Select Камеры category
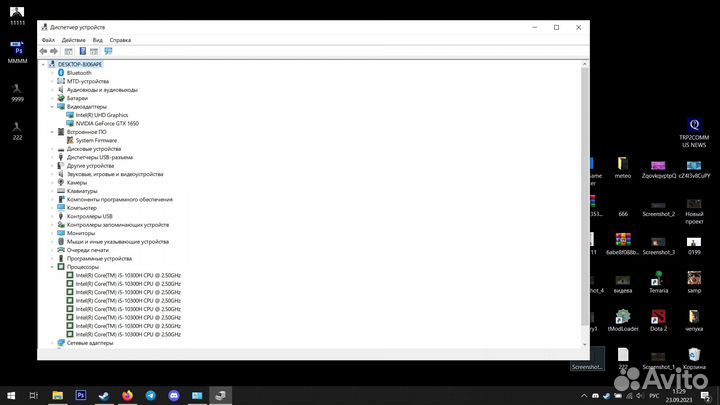 coord(77,183)
